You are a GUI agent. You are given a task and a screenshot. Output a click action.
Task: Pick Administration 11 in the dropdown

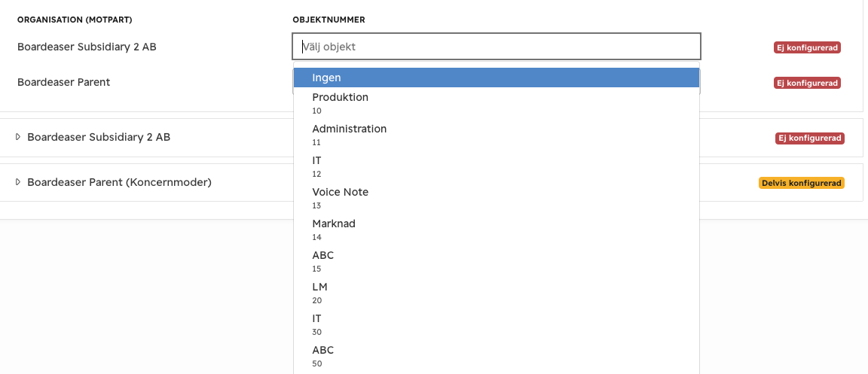point(497,135)
